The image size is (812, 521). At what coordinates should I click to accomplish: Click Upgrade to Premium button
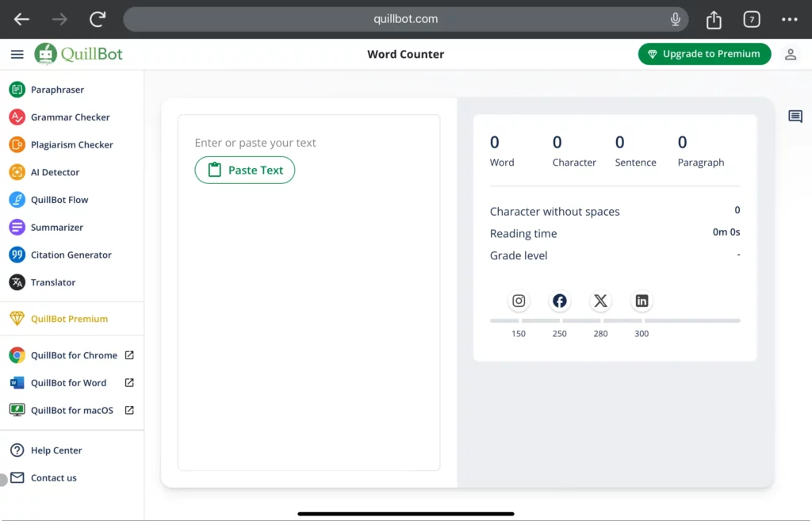[x=704, y=54]
